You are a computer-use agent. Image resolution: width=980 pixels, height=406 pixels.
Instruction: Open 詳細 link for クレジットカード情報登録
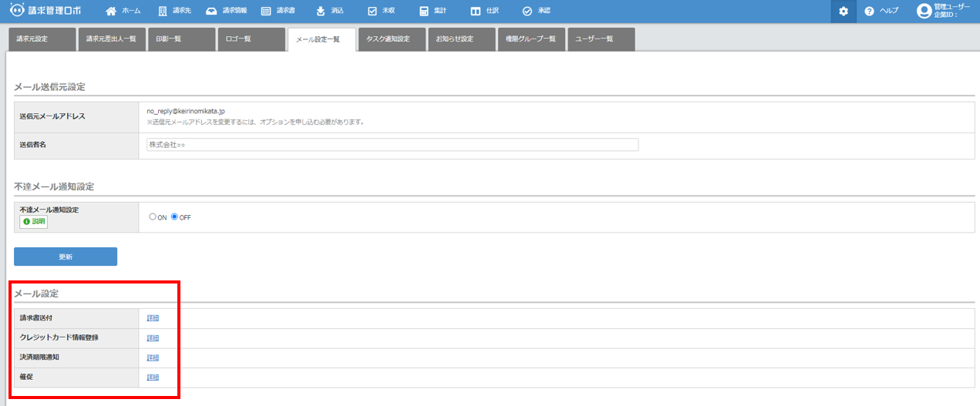coord(153,338)
